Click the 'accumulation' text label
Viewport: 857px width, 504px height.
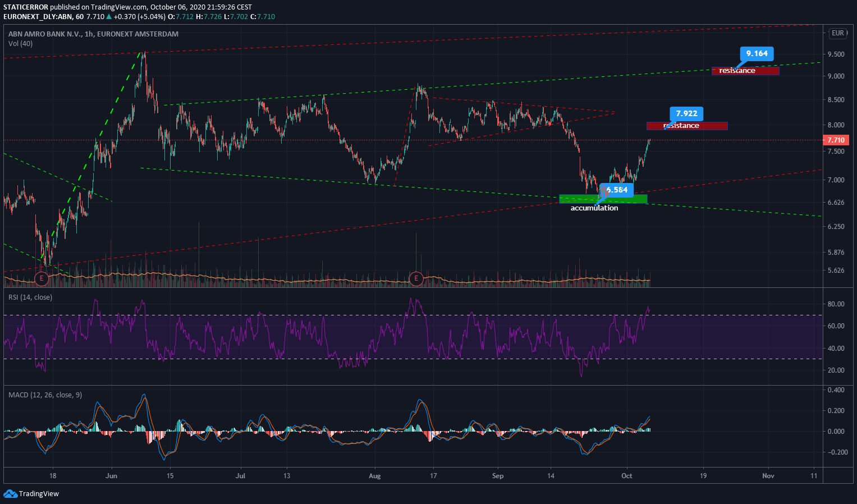pyautogui.click(x=594, y=208)
